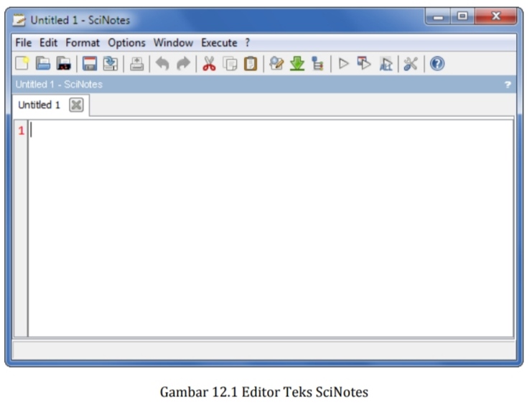Image resolution: width=532 pixels, height=407 pixels.
Task: Open preferences with the wrench and screwdriver icon
Action: 411,64
